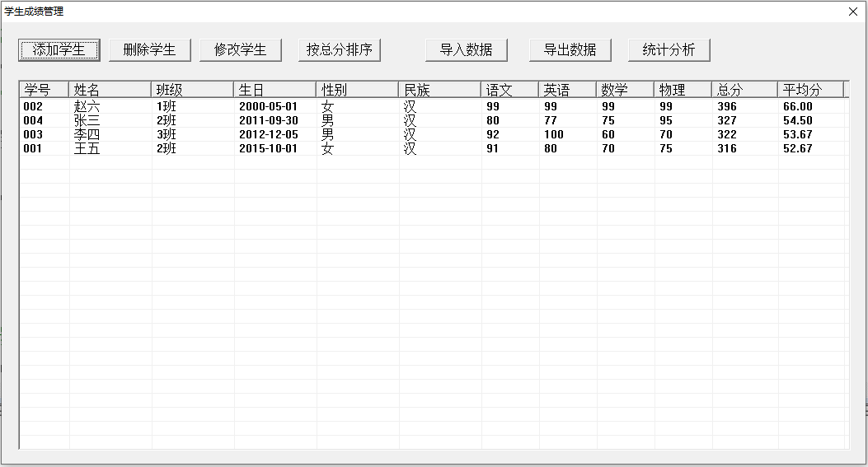Image resolution: width=868 pixels, height=467 pixels.
Task: Click the birthday 2011-09-30
Action: coord(269,120)
